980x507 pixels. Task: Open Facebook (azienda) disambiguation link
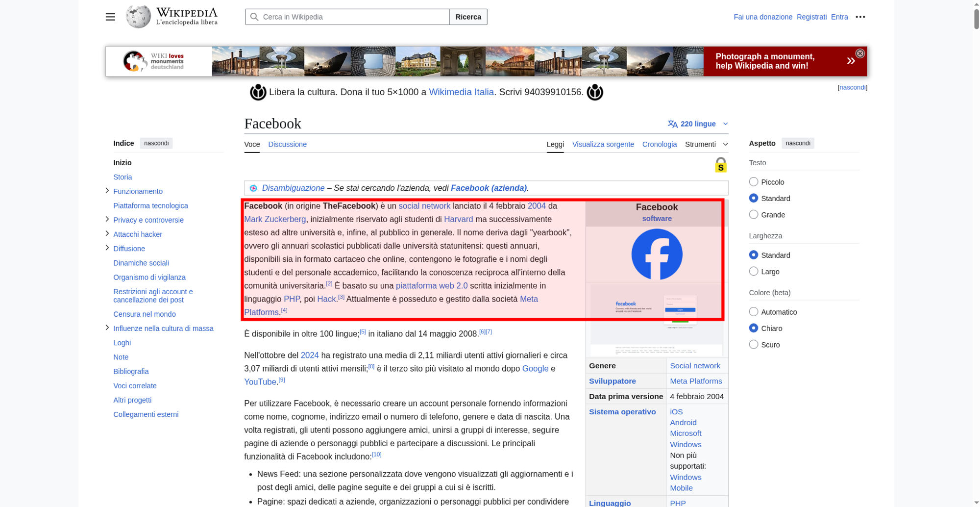tap(489, 188)
